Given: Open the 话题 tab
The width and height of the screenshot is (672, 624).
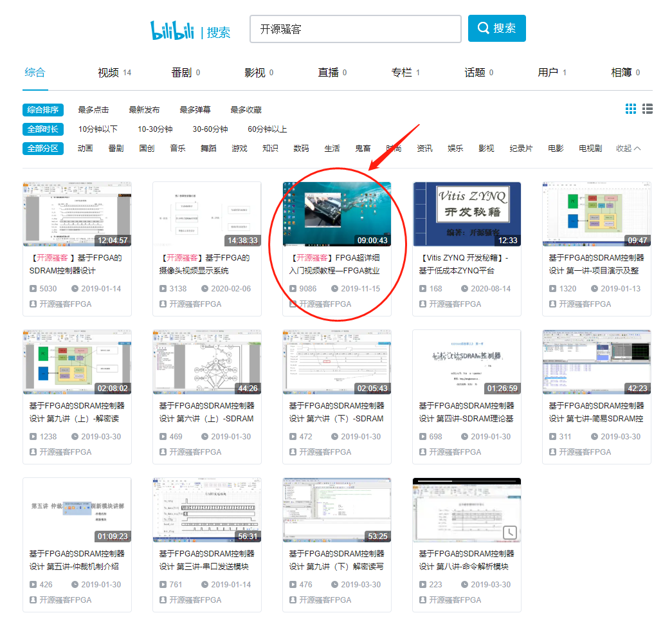Looking at the screenshot, I should [x=478, y=73].
